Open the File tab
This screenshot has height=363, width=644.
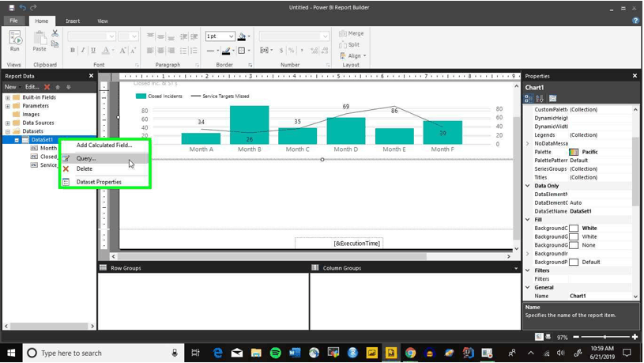point(13,21)
